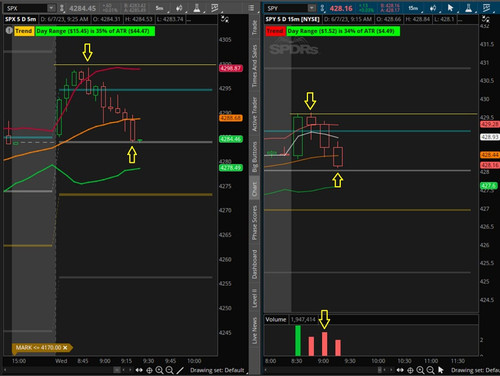The width and height of the screenshot is (500, 376).
Task: Select the trendline drawing tool under SPX chart
Action: [180, 370]
